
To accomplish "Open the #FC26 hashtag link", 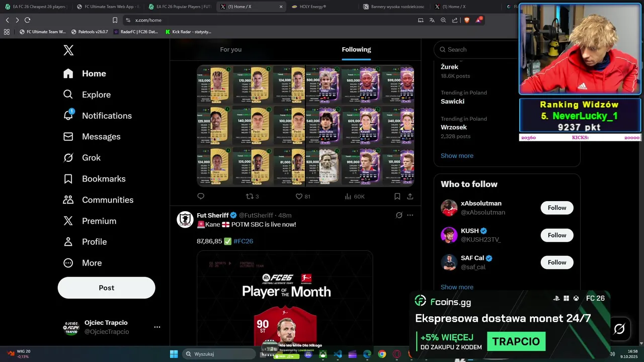I will tap(244, 241).
